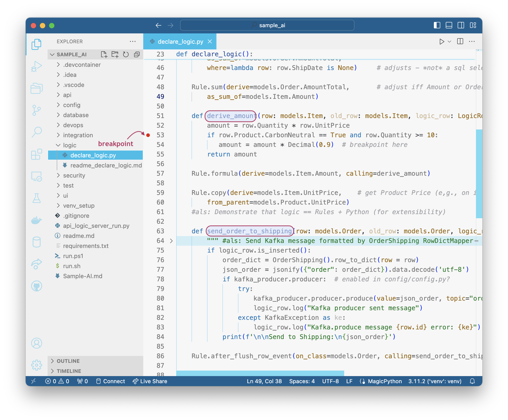Screen dimensions: 508x420
Task: Unfold the collapsed docstring at line 64
Action: click(x=171, y=241)
